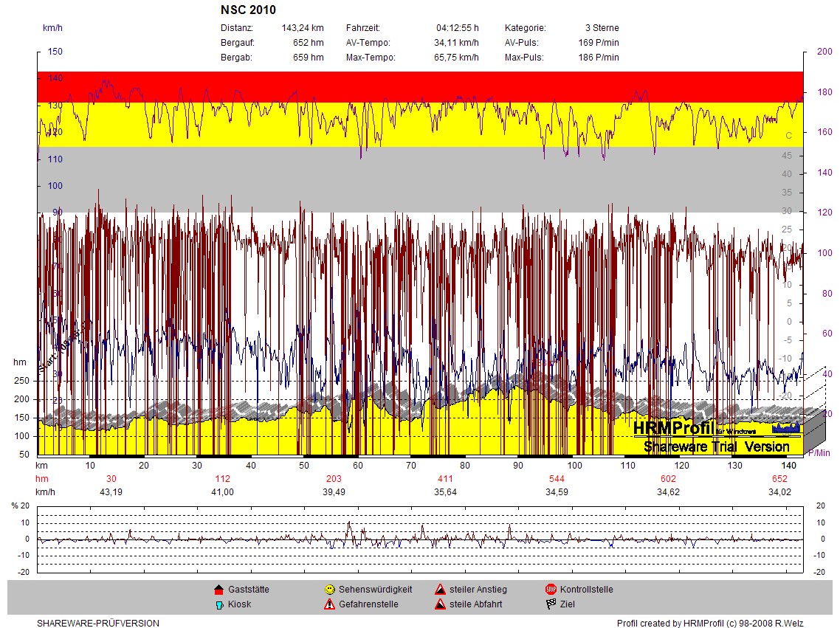
Task: Click the red Gaststätte house icon
Action: point(218,590)
